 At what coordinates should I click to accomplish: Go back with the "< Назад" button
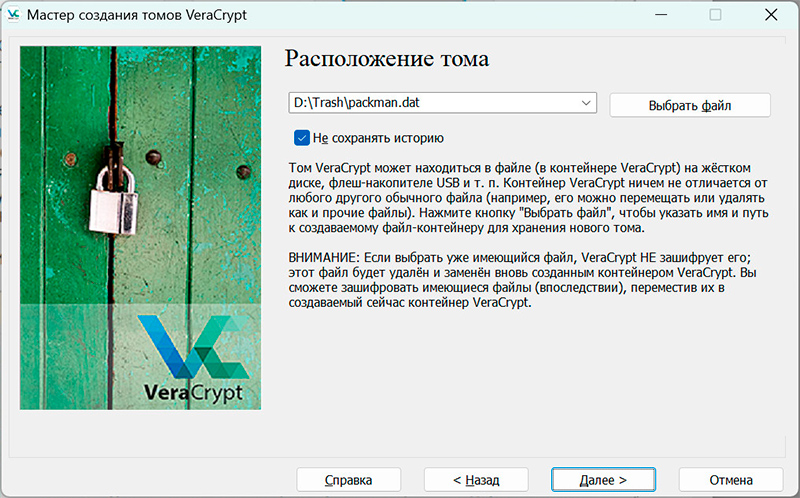[476, 480]
